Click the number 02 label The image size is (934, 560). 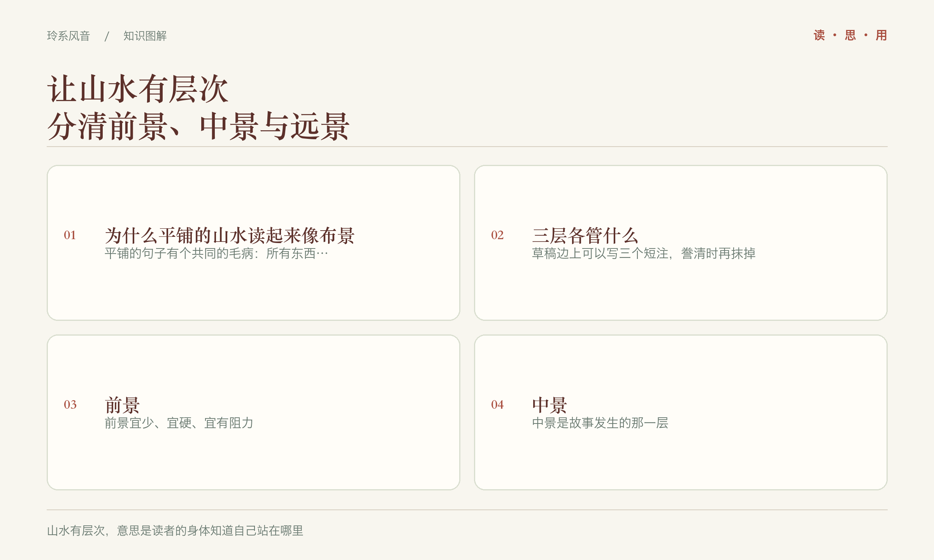[x=497, y=235]
